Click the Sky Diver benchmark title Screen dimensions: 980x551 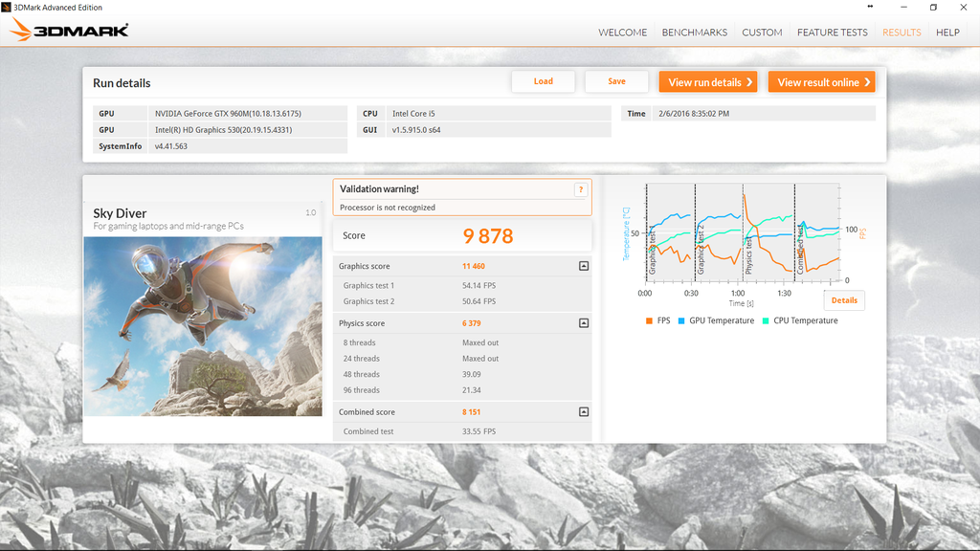(x=120, y=213)
